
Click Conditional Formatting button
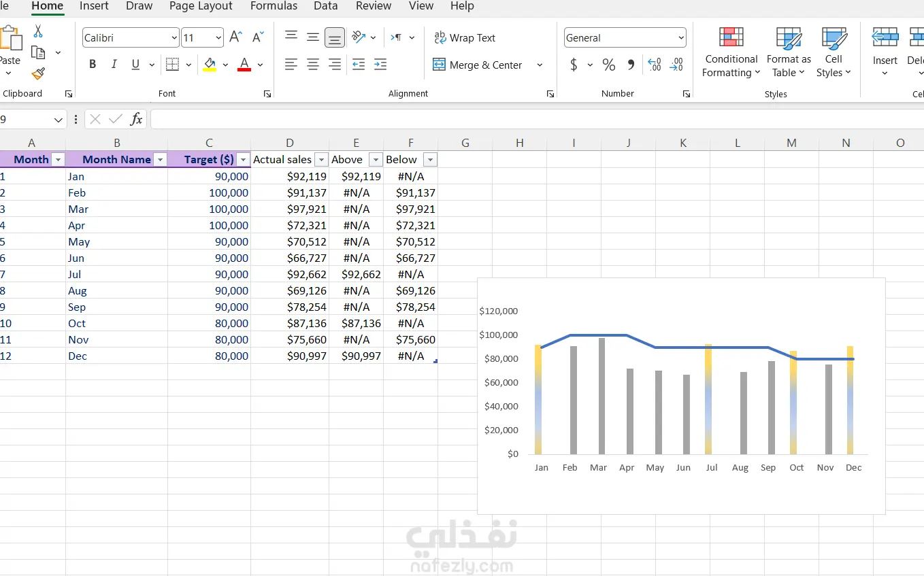coord(731,52)
